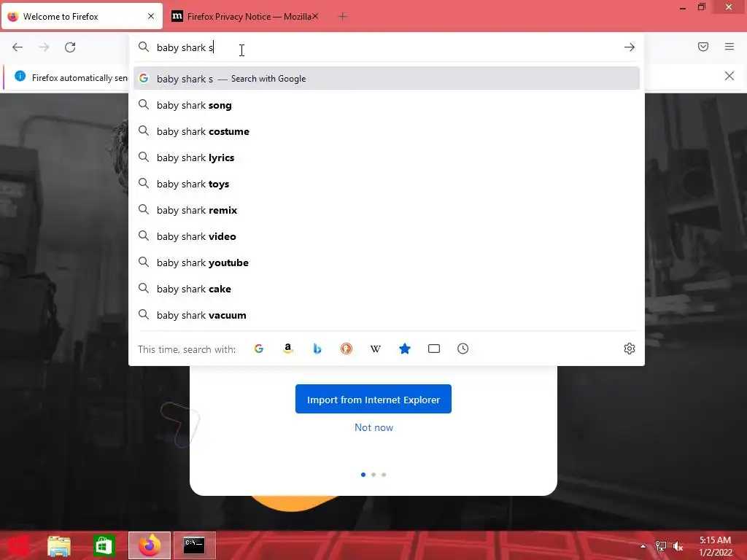
Task: Open Save to Pocket icon
Action: (703, 47)
